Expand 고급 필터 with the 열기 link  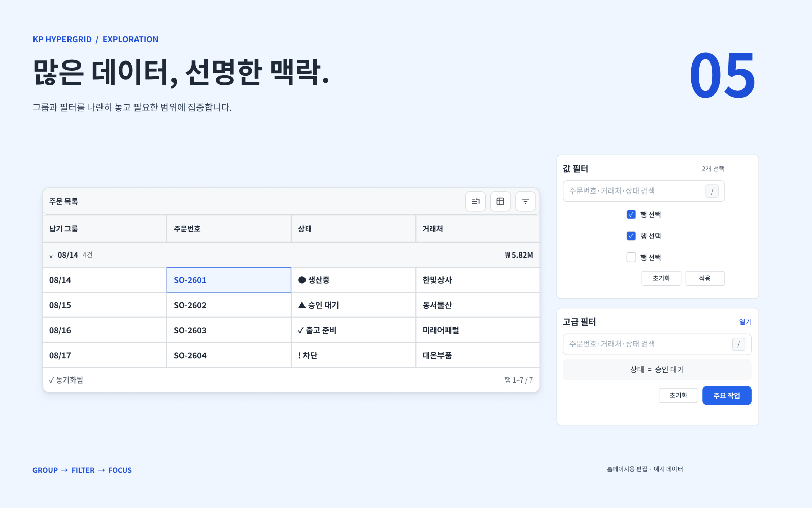[x=745, y=322]
